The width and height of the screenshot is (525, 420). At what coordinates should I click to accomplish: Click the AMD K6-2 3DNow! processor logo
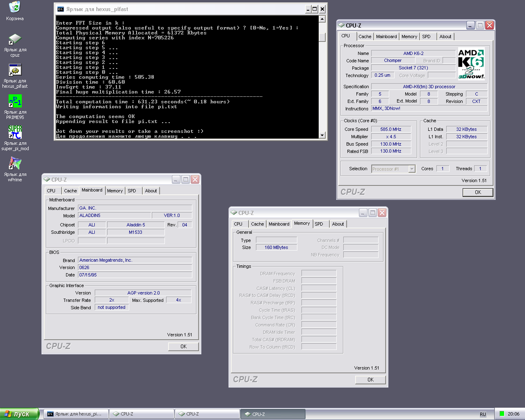pyautogui.click(x=471, y=64)
